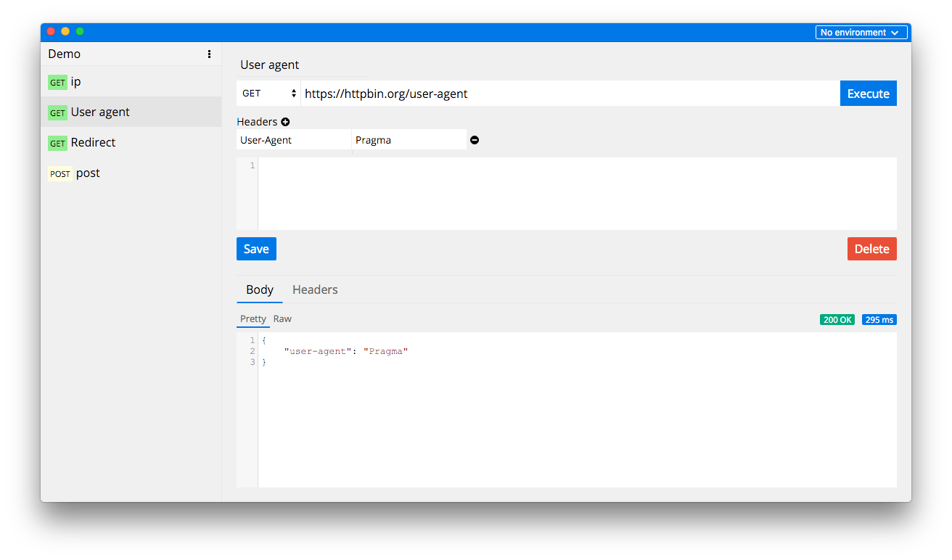Click the Demo collection title
This screenshot has width=952, height=560.
(x=65, y=54)
